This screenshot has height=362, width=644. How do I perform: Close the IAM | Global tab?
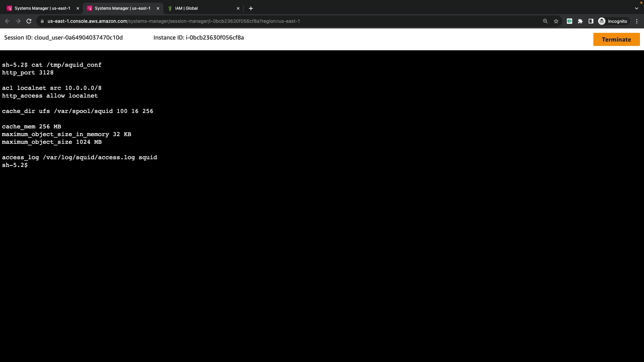[238, 8]
